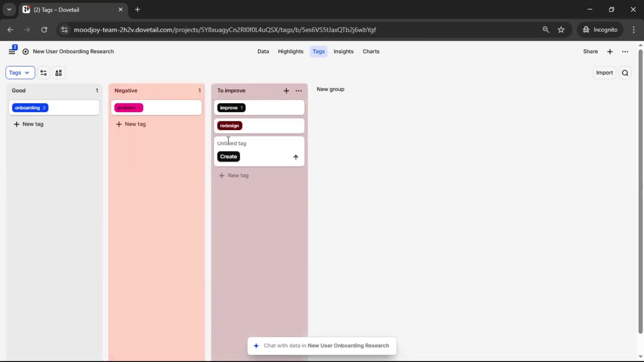Click the Import button
Viewport: 644px width, 362px height.
pyautogui.click(x=604, y=73)
